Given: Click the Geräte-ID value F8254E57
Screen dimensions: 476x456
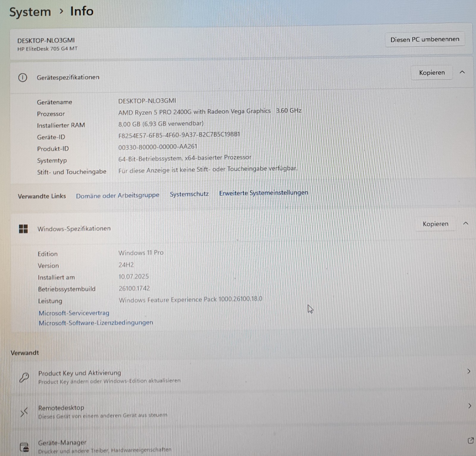Looking at the screenshot, I should click(179, 135).
